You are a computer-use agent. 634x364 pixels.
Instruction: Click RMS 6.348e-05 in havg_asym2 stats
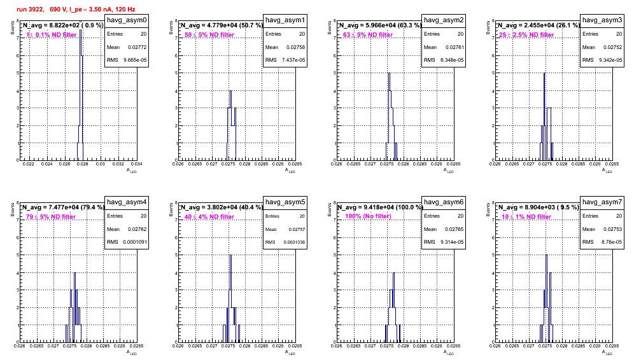click(444, 60)
